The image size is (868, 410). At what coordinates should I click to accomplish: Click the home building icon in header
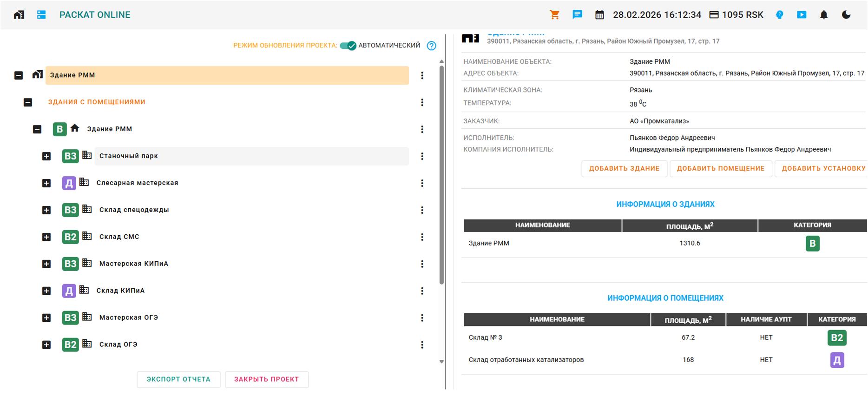[19, 15]
